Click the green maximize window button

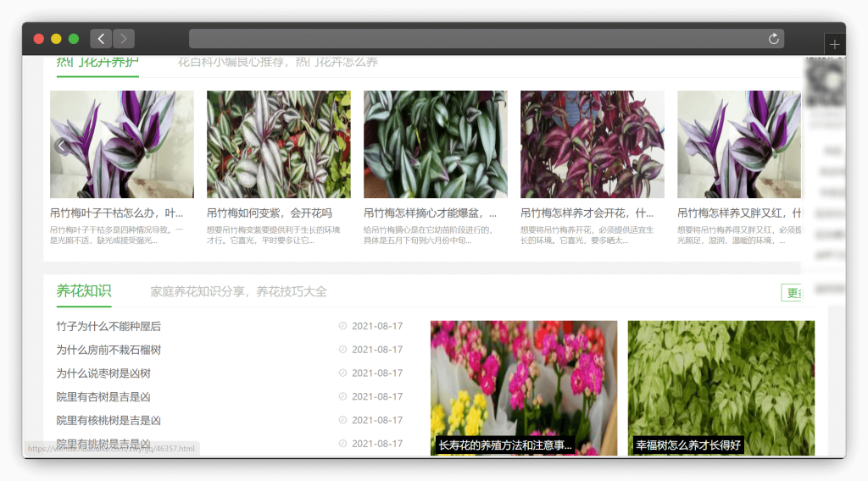coord(74,39)
